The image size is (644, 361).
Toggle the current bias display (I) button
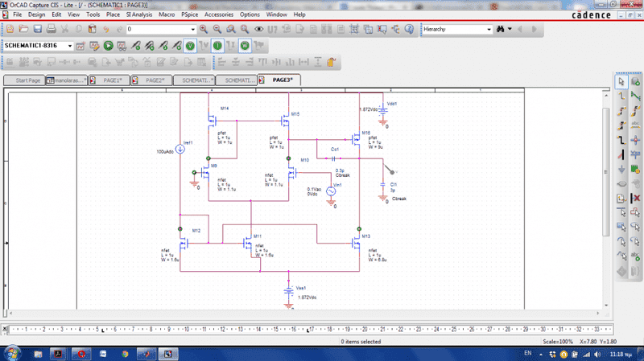coord(217,46)
